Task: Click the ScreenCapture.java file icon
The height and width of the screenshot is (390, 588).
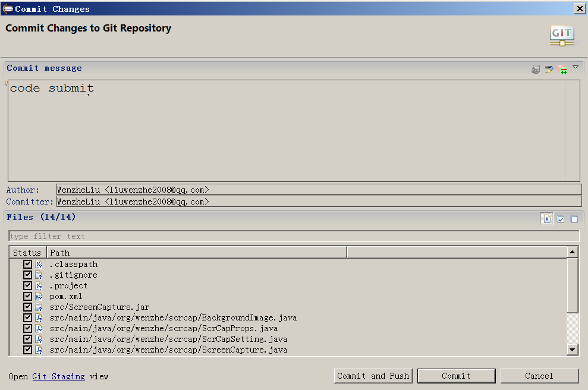Action: click(39, 350)
